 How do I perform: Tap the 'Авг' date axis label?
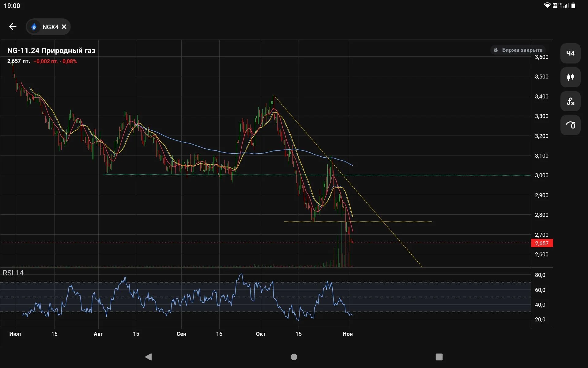coord(98,334)
